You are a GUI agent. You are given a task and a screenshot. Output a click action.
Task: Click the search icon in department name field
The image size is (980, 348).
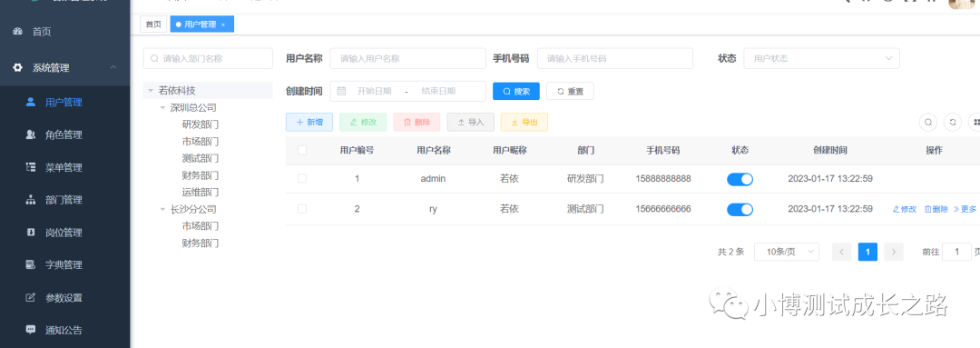(x=154, y=58)
